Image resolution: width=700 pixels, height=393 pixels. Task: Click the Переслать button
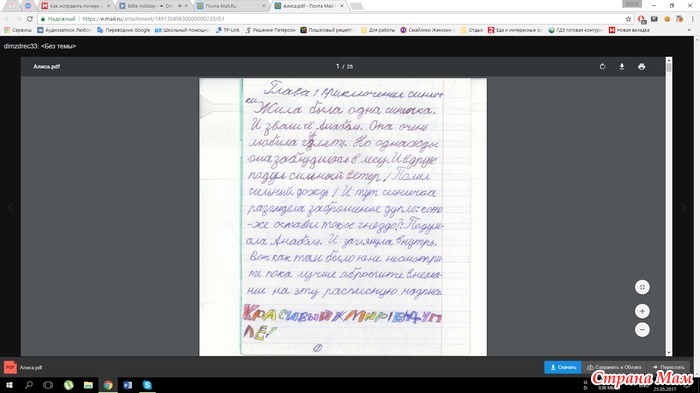(668, 367)
